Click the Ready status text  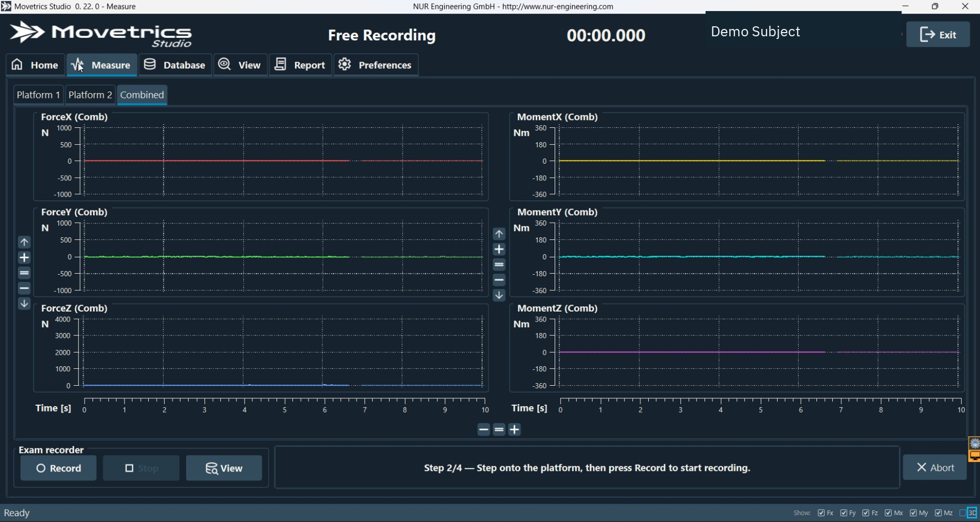(x=17, y=513)
